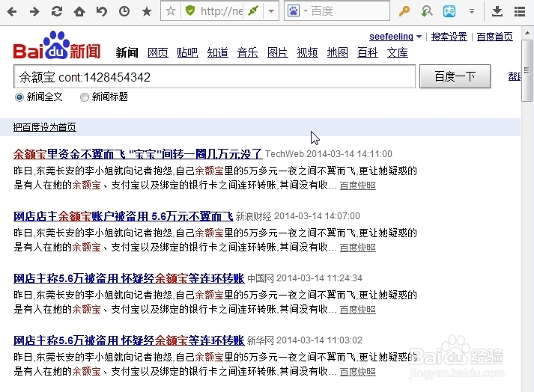This screenshot has height=392, width=534.
Task: Open 百度快照 for the TechWeb result
Action: [x=357, y=186]
